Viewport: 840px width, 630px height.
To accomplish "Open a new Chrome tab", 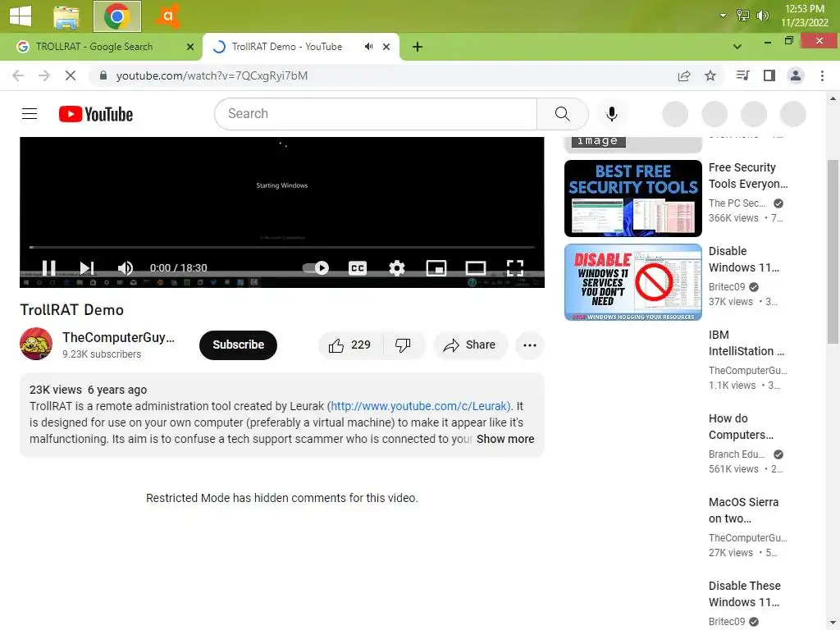I will [x=418, y=47].
